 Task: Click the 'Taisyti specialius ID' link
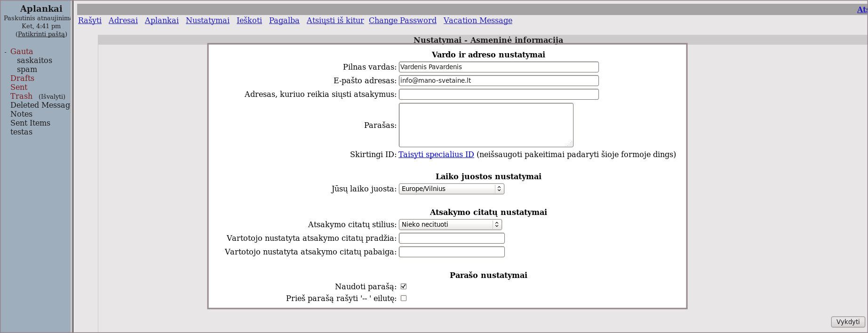pyautogui.click(x=436, y=154)
